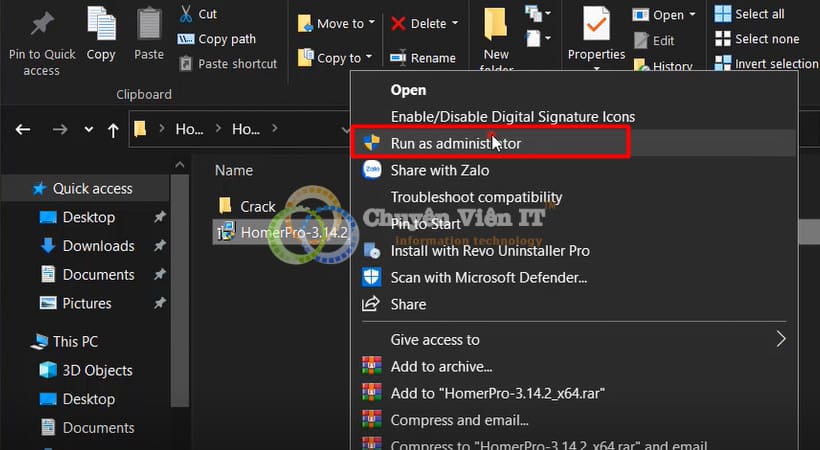Choose Open from the context menu
Screen dimensions: 820x450
click(x=574, y=90)
